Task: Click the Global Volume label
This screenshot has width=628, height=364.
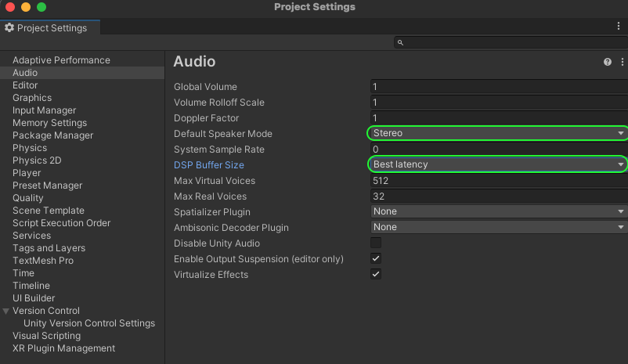Action: (205, 87)
